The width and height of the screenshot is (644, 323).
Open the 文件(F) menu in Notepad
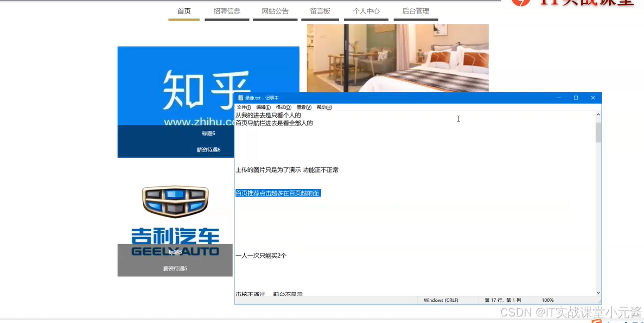(x=244, y=107)
